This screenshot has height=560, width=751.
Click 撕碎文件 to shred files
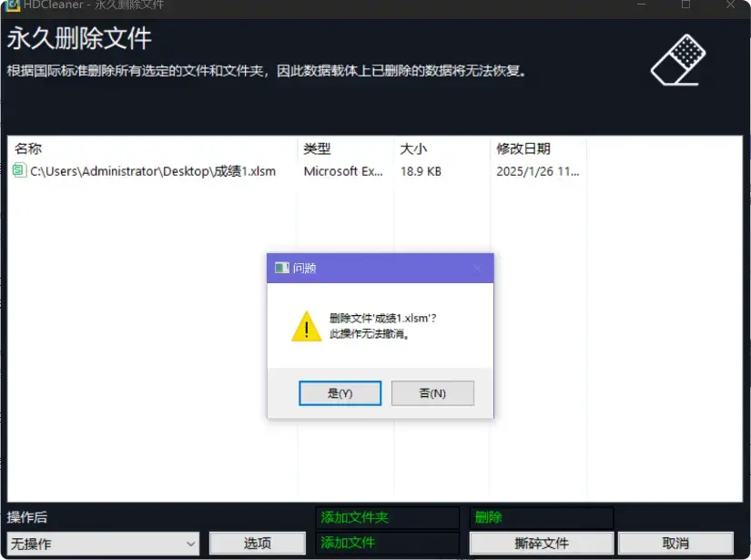click(x=544, y=542)
